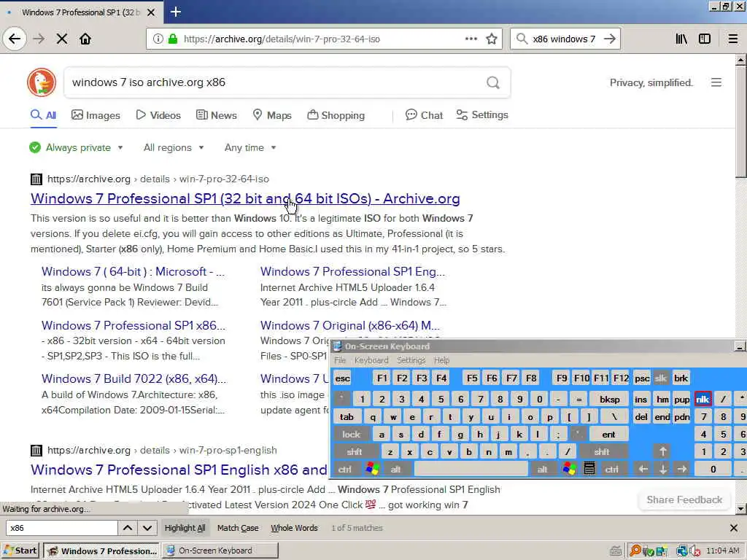
Task: Switch to the News search tab
Action: coord(217,115)
